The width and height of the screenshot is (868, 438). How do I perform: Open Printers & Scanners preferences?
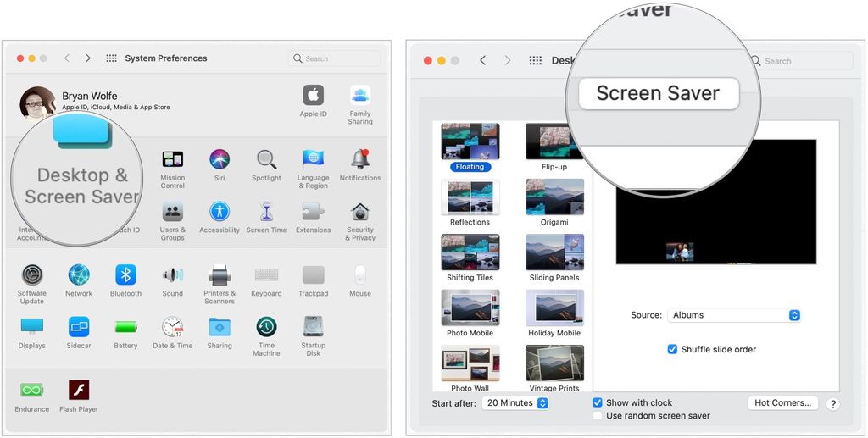pyautogui.click(x=220, y=274)
